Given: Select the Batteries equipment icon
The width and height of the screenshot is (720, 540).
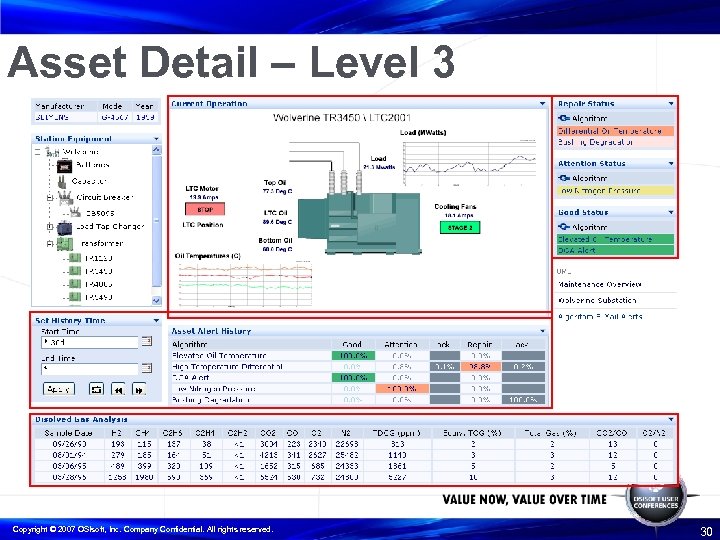Looking at the screenshot, I should [x=64, y=166].
